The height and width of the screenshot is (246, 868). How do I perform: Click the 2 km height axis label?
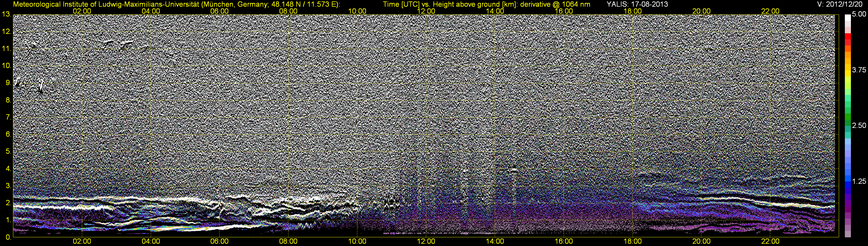pos(8,203)
